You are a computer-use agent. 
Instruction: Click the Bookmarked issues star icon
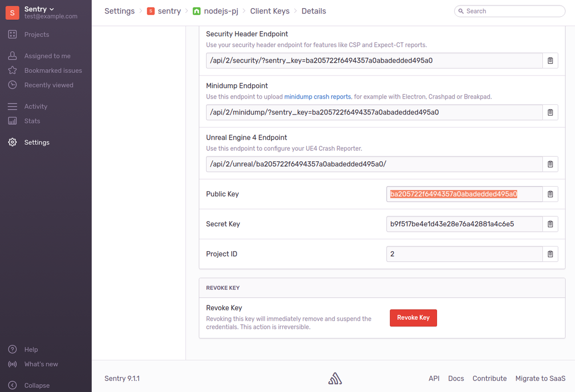point(13,70)
